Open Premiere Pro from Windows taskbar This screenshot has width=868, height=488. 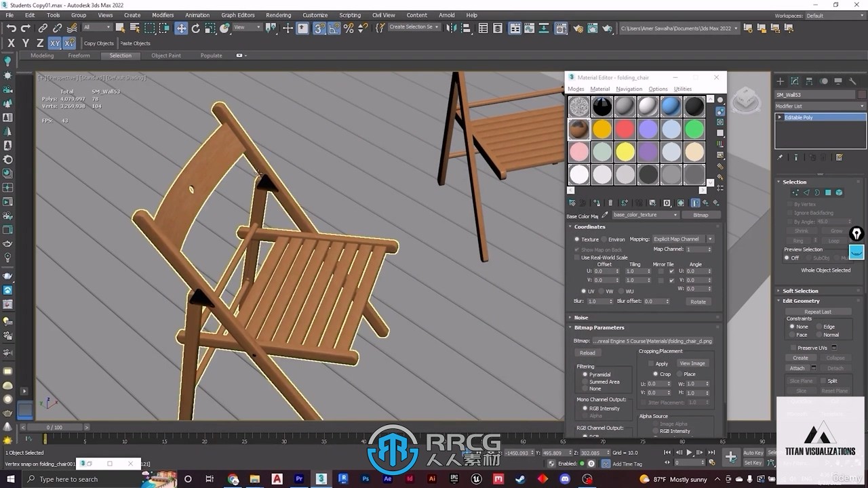point(299,479)
